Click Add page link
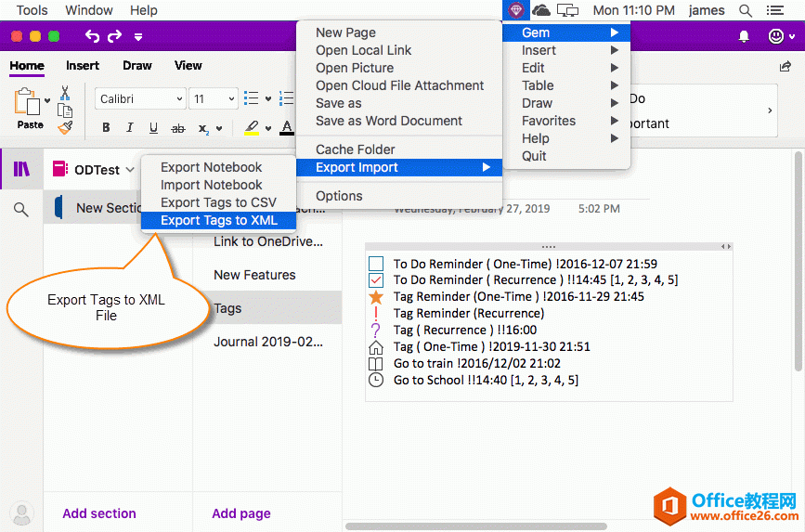Viewport: 805px width, 532px height. pos(241,513)
